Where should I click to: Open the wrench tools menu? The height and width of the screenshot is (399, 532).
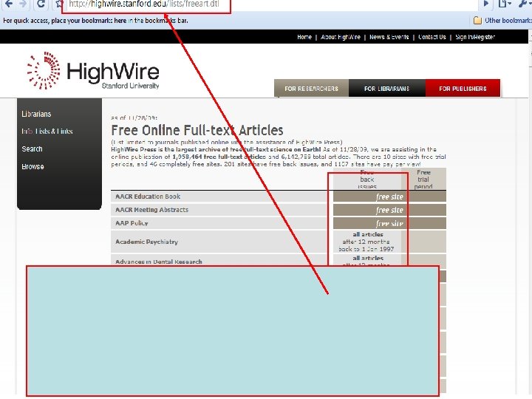point(524,4)
